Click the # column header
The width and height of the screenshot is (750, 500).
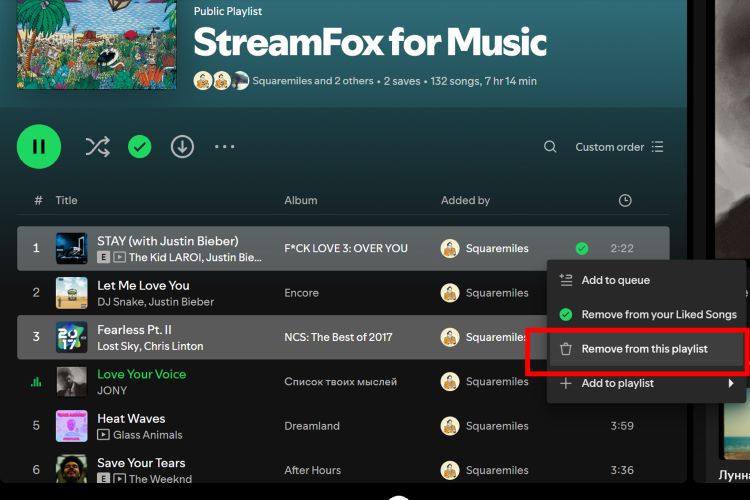coord(38,200)
